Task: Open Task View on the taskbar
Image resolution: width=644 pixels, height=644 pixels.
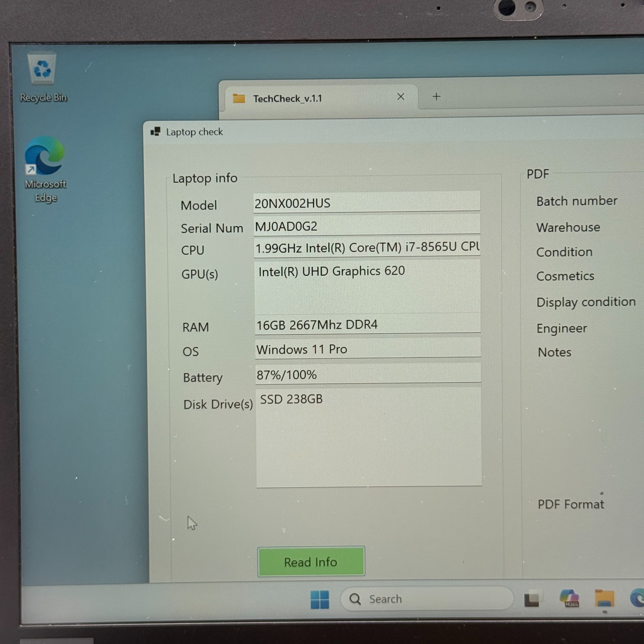Action: click(532, 599)
